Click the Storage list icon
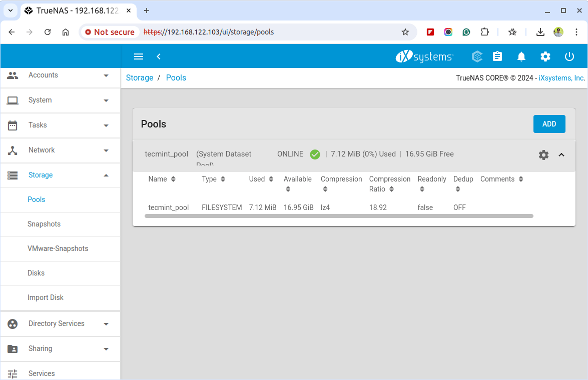588x380 pixels. click(13, 175)
